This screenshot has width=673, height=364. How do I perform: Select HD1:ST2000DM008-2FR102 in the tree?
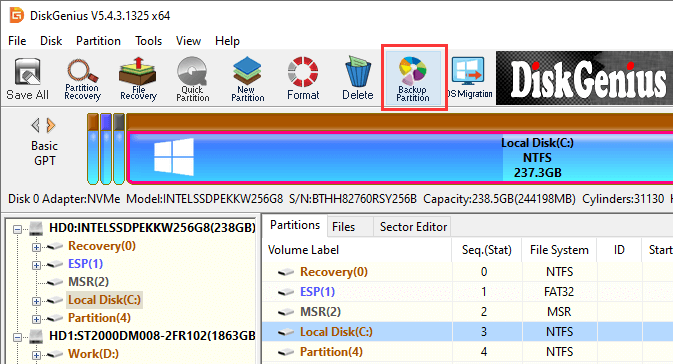152,336
